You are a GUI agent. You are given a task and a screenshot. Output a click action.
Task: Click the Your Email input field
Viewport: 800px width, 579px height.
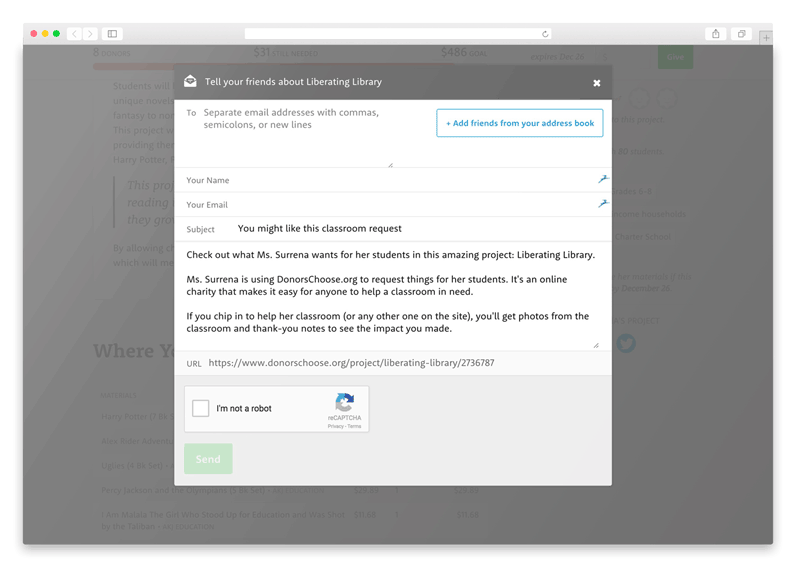pos(393,205)
